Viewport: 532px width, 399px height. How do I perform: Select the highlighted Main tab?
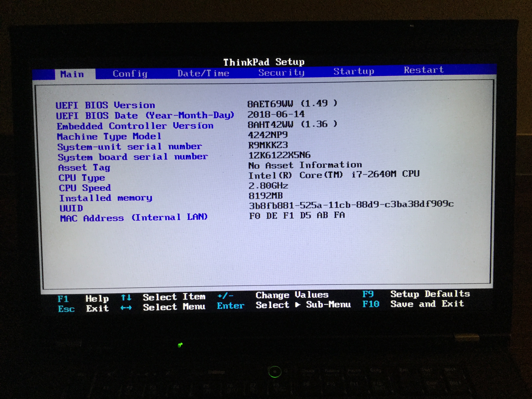[72, 74]
